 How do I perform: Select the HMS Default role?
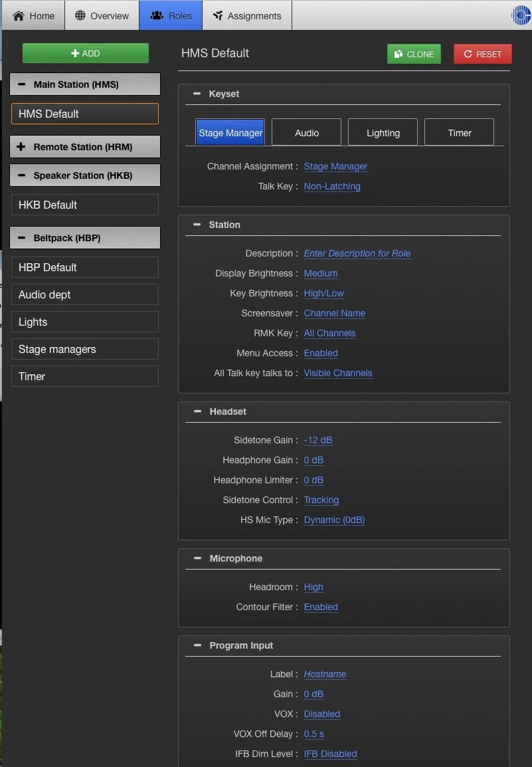[x=85, y=114]
